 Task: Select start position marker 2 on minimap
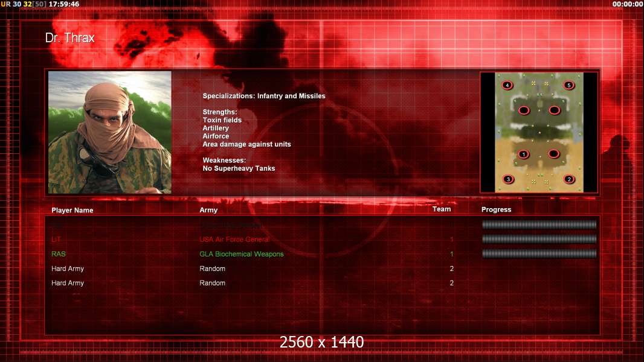[x=569, y=179]
